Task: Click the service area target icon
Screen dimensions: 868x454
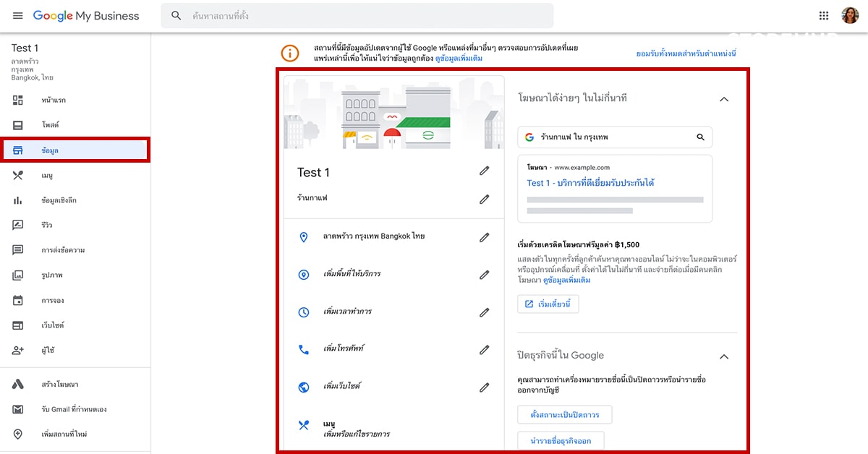Action: pos(304,275)
